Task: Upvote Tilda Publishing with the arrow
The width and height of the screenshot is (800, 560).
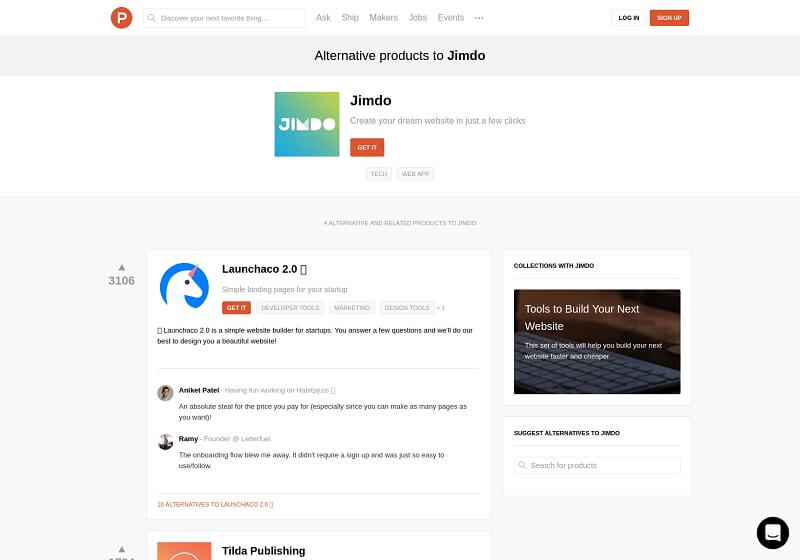Action: point(121,549)
